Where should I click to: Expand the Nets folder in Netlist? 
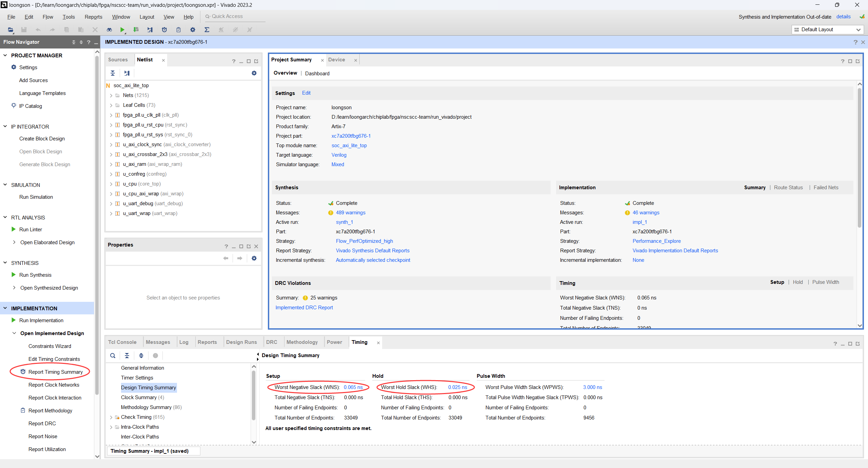click(111, 96)
